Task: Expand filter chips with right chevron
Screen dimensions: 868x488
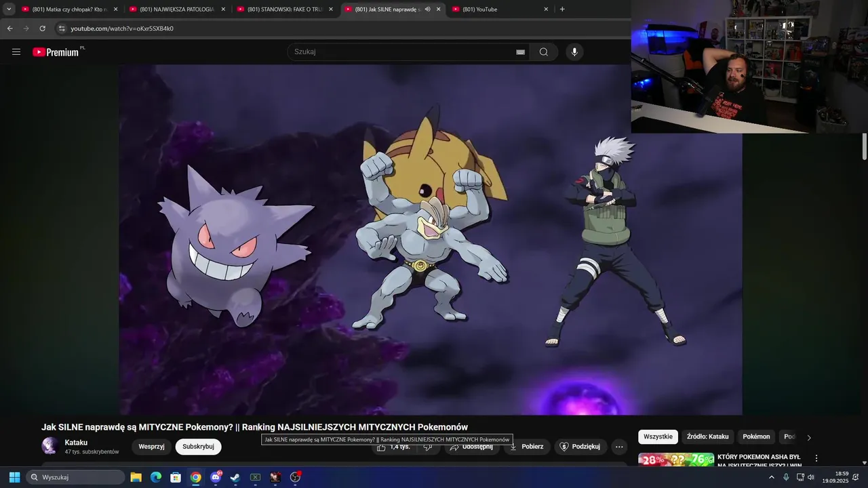Action: [808, 438]
